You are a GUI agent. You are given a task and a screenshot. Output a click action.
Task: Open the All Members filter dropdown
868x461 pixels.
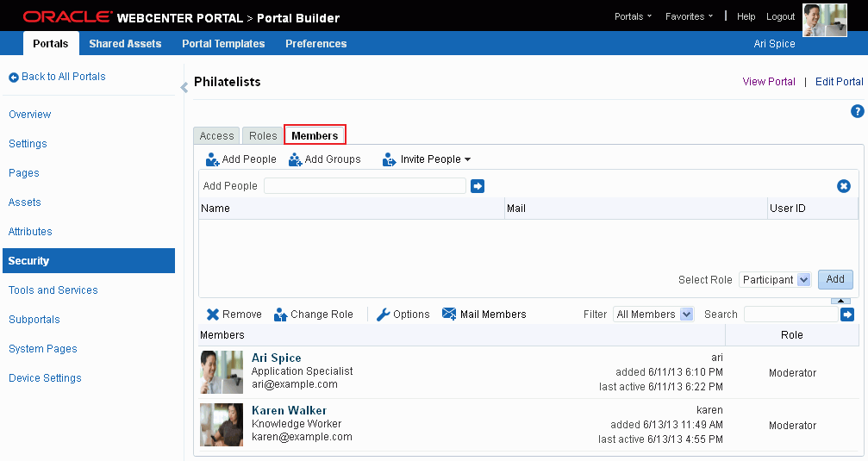(653, 315)
